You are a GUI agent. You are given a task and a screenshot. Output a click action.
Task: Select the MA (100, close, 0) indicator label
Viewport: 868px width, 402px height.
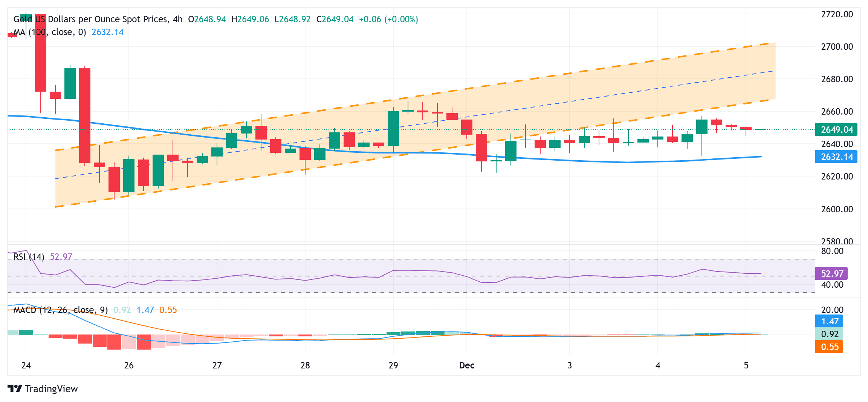click(x=50, y=32)
